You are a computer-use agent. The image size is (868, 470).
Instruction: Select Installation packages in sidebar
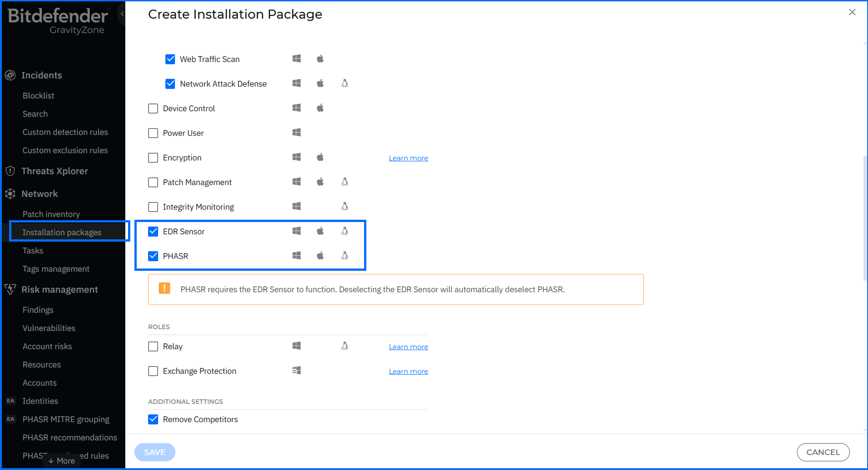62,232
